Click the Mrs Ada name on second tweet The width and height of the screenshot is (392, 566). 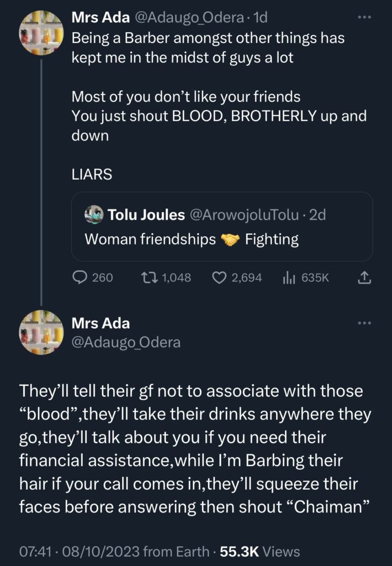pos(101,323)
